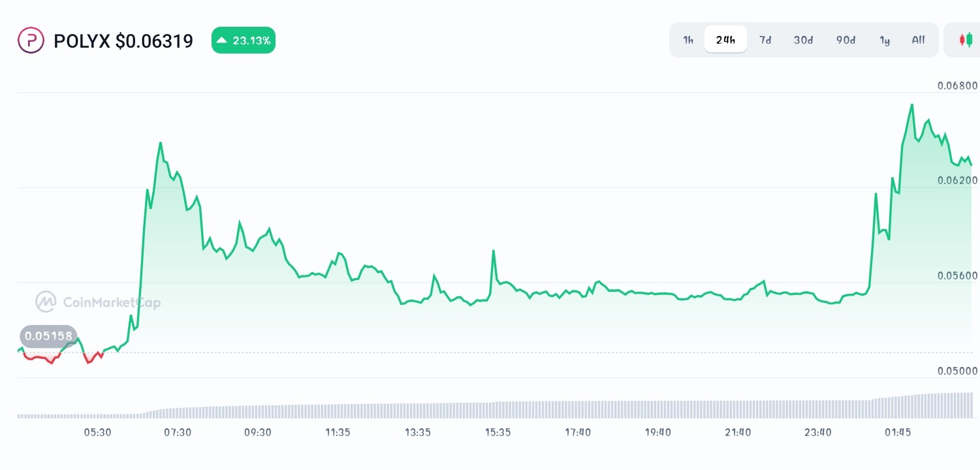This screenshot has width=980, height=470.
Task: Click the 0.05158 opening price label
Action: 49,336
